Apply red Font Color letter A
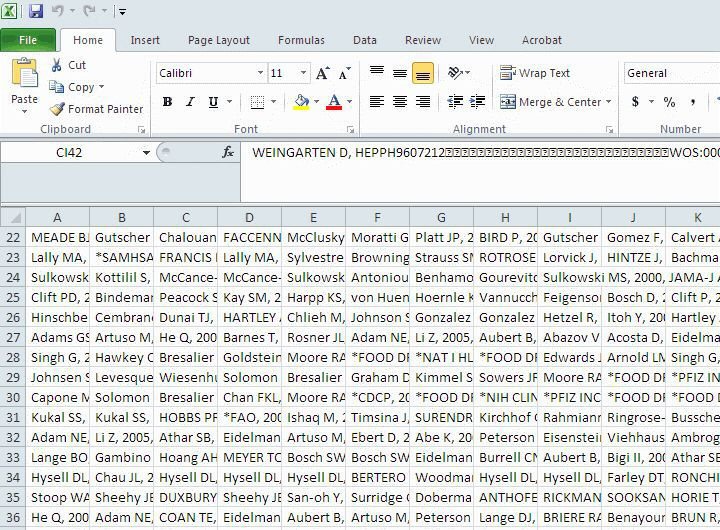The height and width of the screenshot is (530, 720). tap(334, 101)
